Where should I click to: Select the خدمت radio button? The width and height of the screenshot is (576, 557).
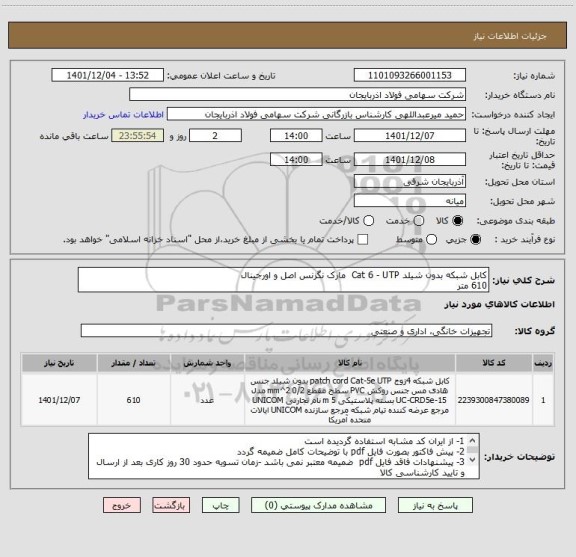click(419, 220)
